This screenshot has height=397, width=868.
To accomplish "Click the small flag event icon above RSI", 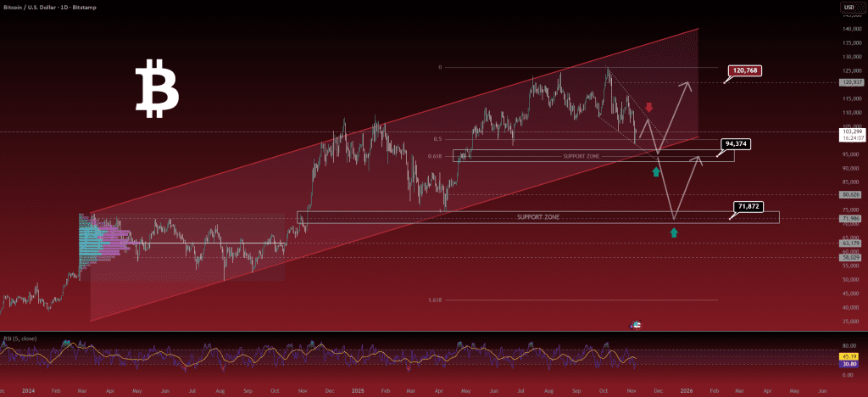I will pyautogui.click(x=635, y=325).
